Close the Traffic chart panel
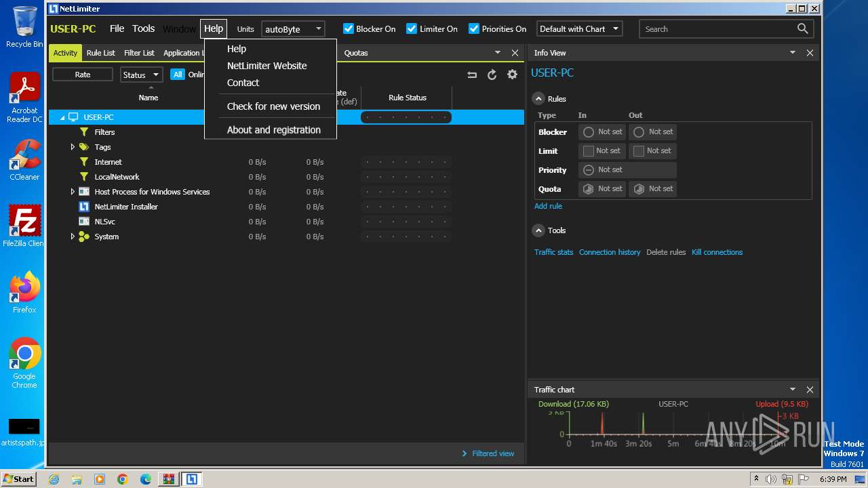868x488 pixels. click(810, 390)
